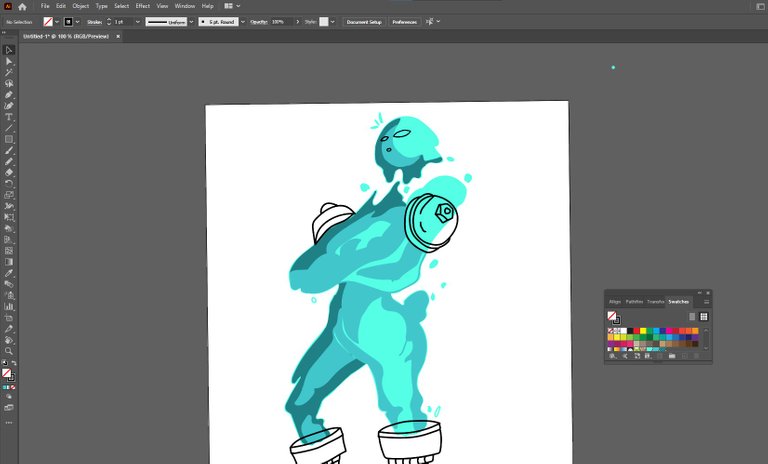Image resolution: width=768 pixels, height=464 pixels.
Task: Open the Arrange Documents dropdown
Action: pyautogui.click(x=232, y=6)
